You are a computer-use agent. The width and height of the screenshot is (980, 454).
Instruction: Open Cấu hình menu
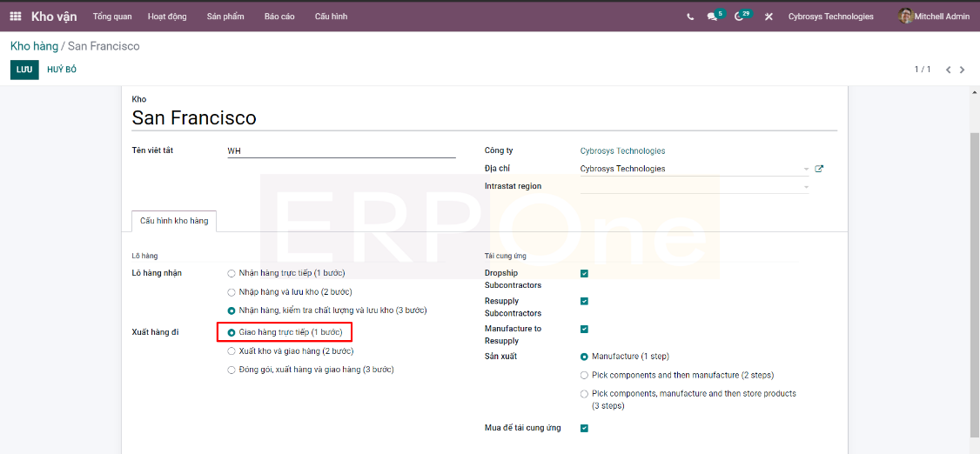point(332,17)
